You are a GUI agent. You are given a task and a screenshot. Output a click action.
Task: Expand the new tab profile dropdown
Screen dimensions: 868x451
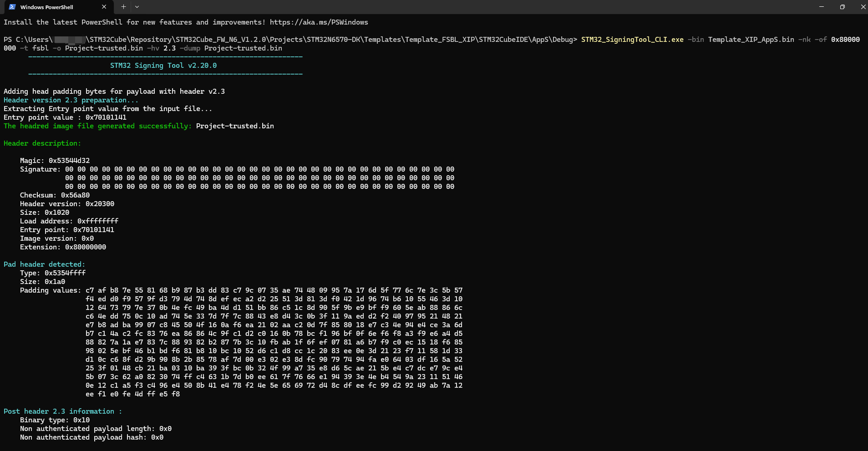click(x=137, y=7)
